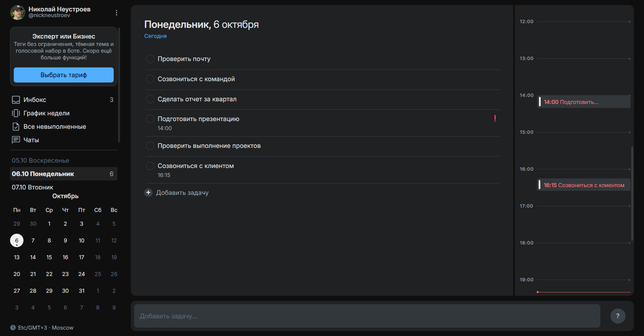Viewport: 644px width, 336px height.
Task: Click the red exclamation priority mark
Action: pos(495,118)
